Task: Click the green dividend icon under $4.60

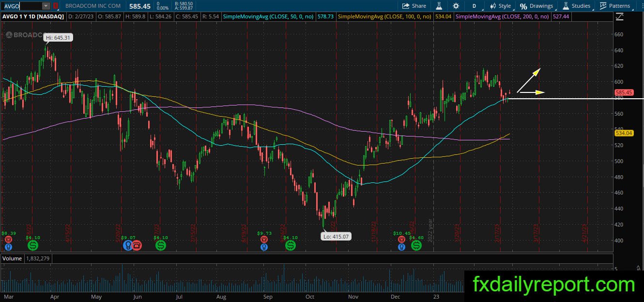Action: coord(416,245)
